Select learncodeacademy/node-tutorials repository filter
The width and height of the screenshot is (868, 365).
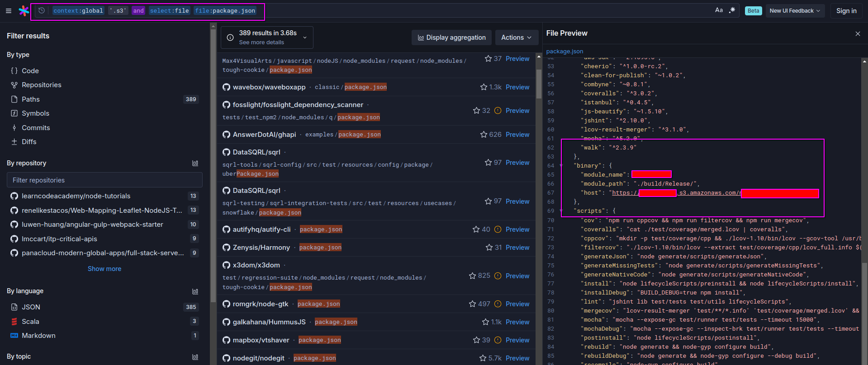coord(104,196)
